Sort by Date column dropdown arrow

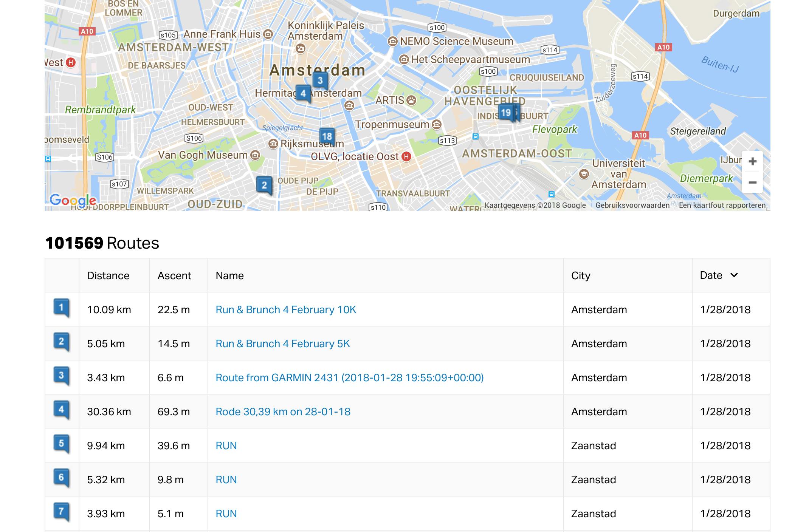click(734, 275)
